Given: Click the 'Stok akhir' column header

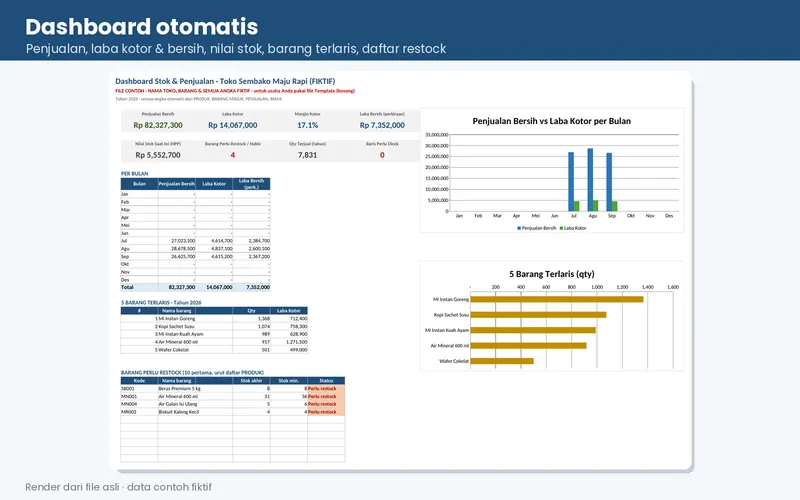Looking at the screenshot, I should [x=252, y=381].
